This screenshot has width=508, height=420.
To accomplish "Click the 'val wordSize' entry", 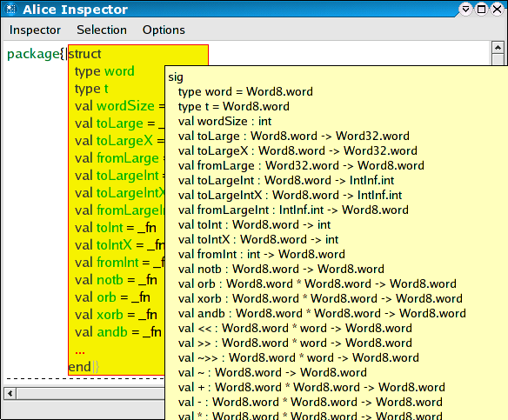I will [119, 106].
